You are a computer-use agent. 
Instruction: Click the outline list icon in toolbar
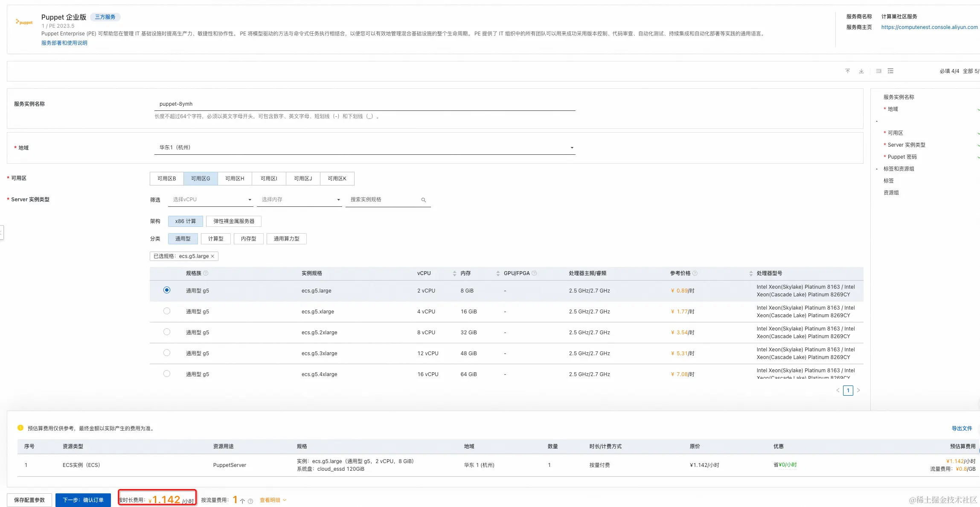(x=890, y=71)
